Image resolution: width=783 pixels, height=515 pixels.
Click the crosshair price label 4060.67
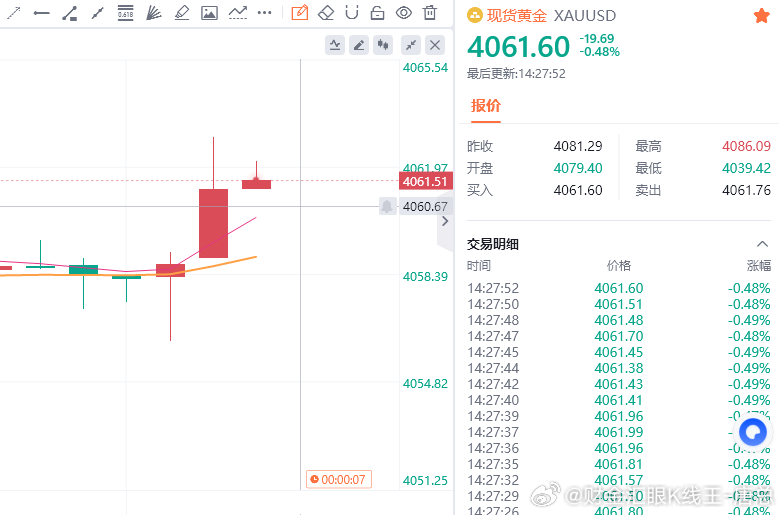coord(425,206)
